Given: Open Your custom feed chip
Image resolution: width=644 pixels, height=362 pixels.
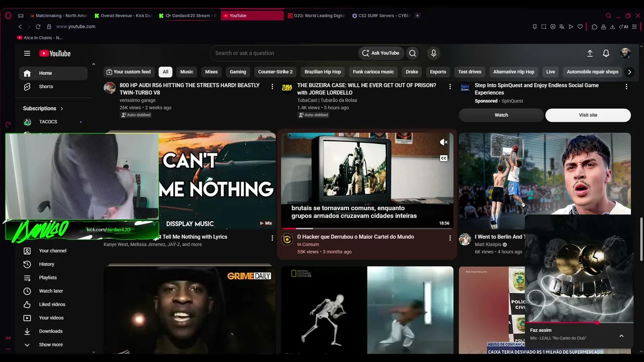Looking at the screenshot, I should tap(129, 72).
